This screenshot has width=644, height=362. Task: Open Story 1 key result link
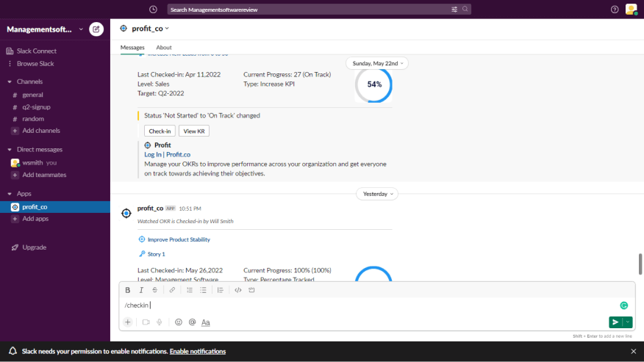(156, 255)
